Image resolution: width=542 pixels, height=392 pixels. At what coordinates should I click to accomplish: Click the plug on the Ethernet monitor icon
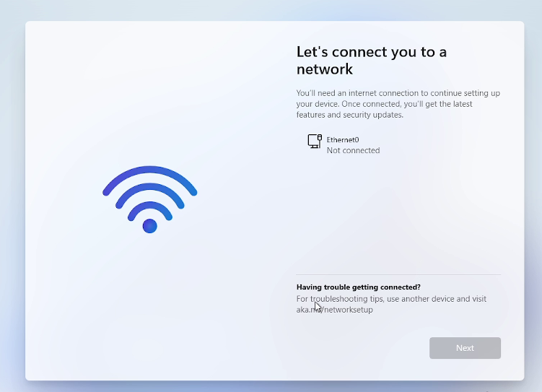[x=320, y=138]
